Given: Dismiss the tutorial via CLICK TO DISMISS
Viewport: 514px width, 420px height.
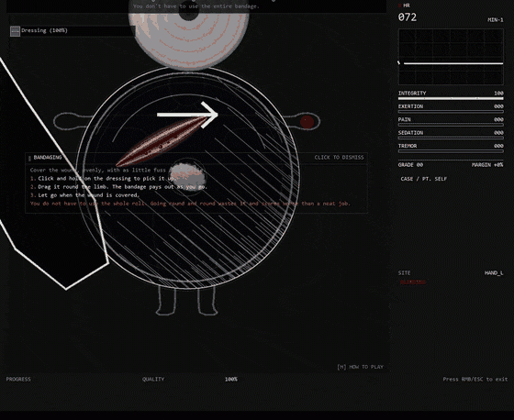Looking at the screenshot, I should point(339,157).
